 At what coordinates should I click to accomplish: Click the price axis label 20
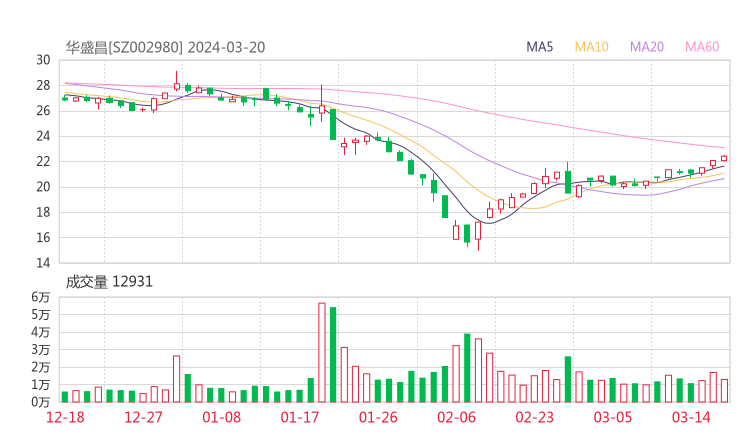tap(43, 187)
